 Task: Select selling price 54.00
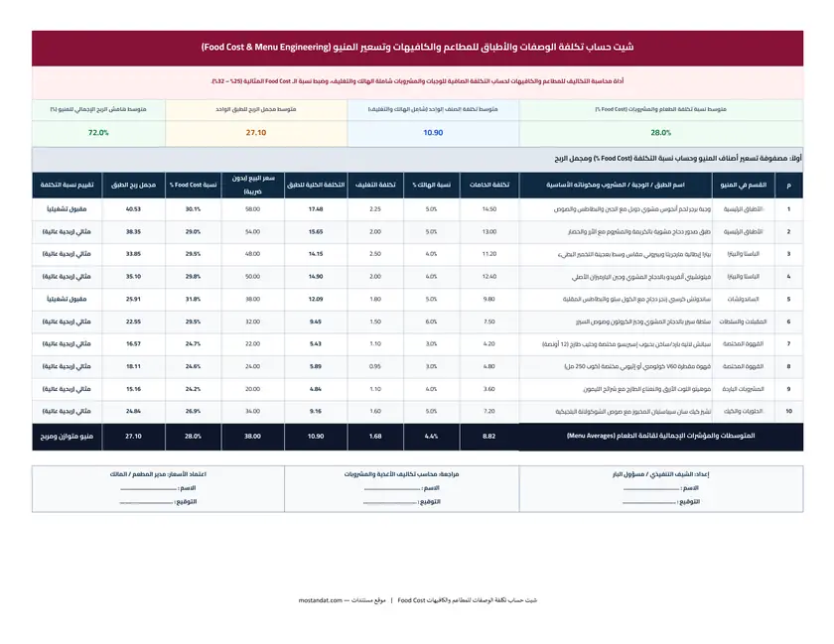(x=252, y=232)
